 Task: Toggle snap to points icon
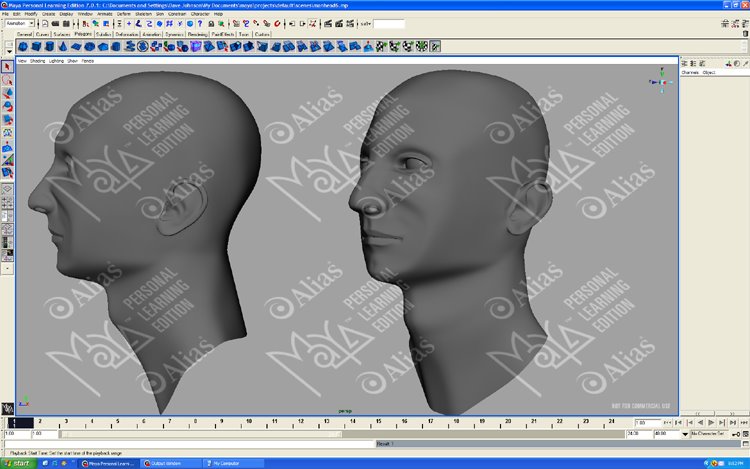tap(256, 23)
